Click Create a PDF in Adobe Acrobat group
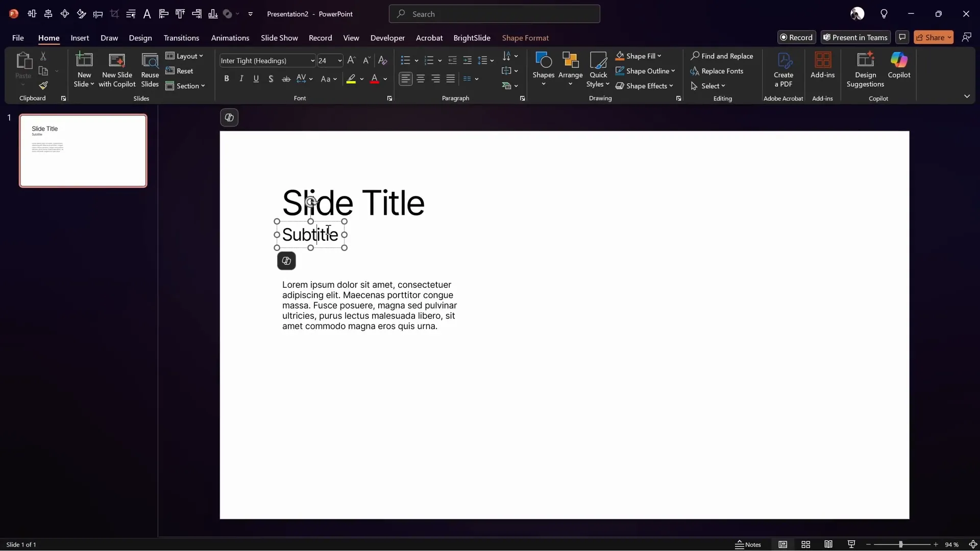The height and width of the screenshot is (551, 980). pyautogui.click(x=784, y=69)
